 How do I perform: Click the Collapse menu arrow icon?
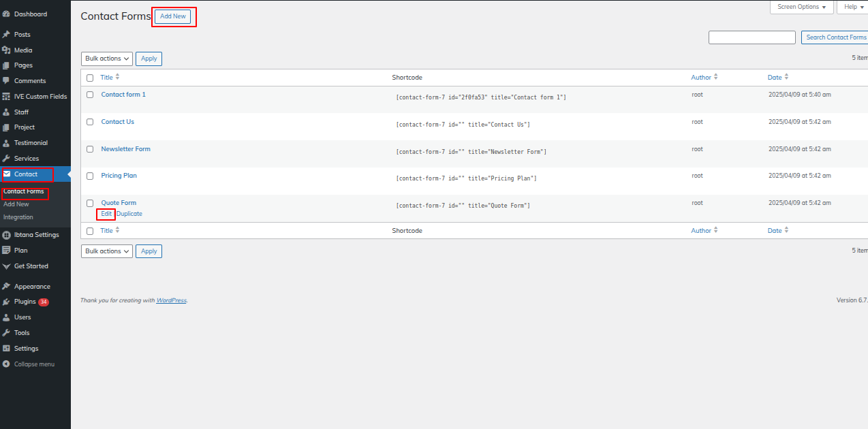point(6,364)
